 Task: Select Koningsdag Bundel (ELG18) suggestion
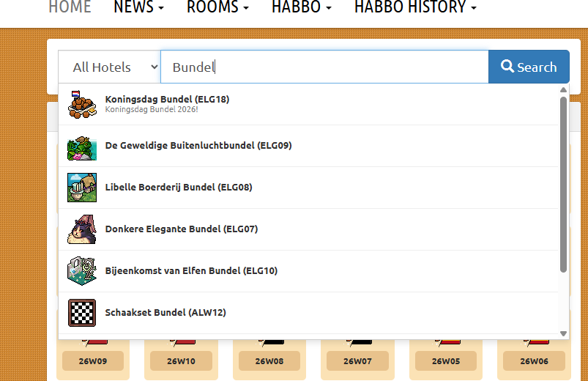308,104
